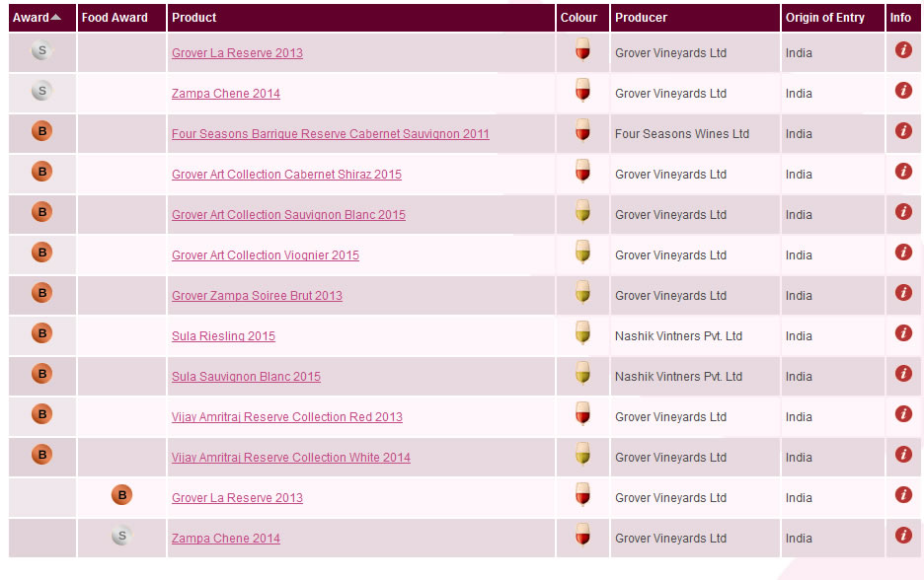924x580 pixels.
Task: Click info icon for Vijay Amritraj Reserve Collection White
Action: (903, 454)
